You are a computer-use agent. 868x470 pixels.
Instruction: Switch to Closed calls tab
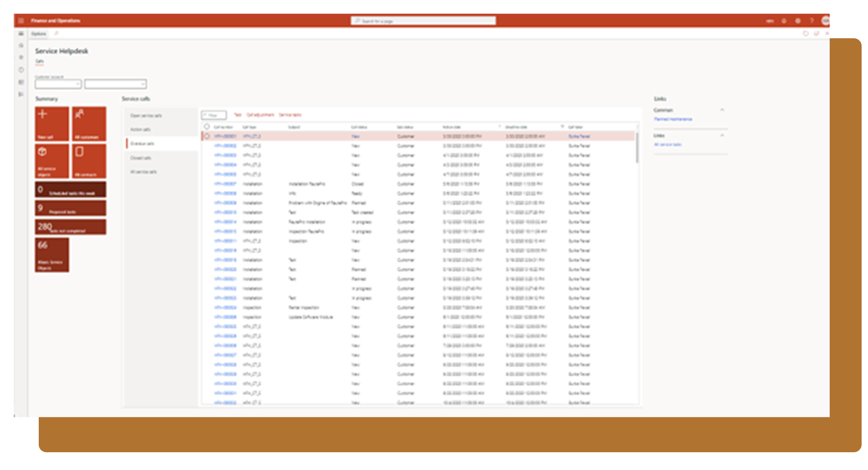coord(140,158)
